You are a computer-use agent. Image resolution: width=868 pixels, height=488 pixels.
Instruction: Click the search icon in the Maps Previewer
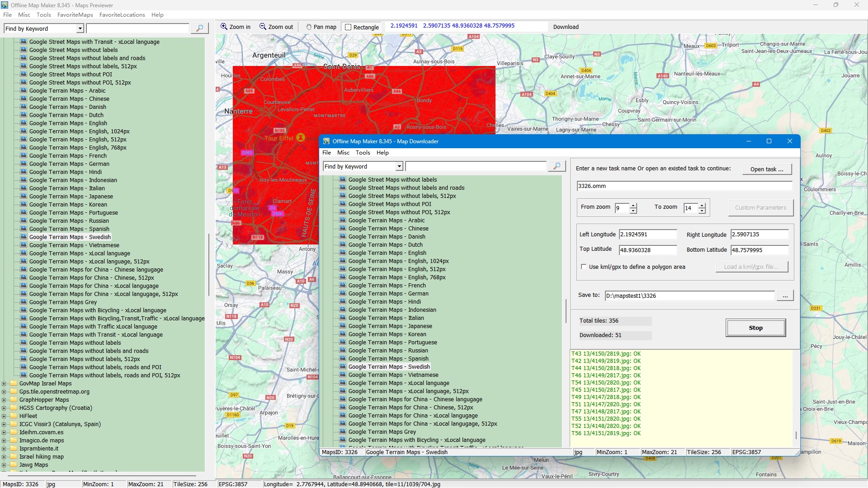[x=199, y=28]
